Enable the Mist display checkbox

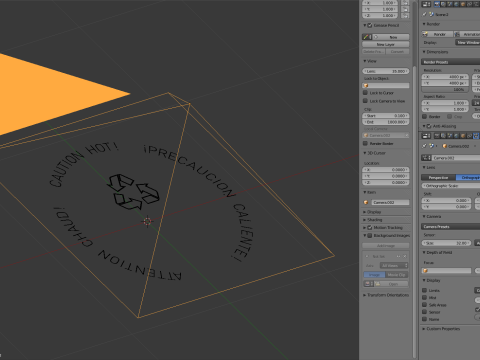click(424, 297)
